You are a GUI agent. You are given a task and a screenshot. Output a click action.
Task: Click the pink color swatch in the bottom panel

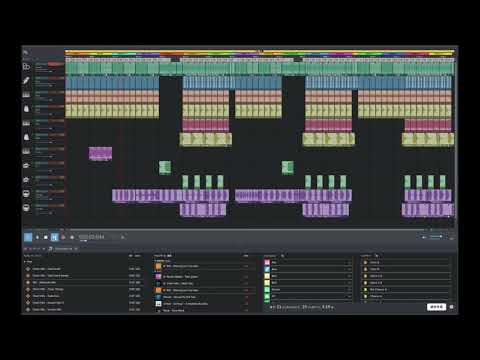267,262
